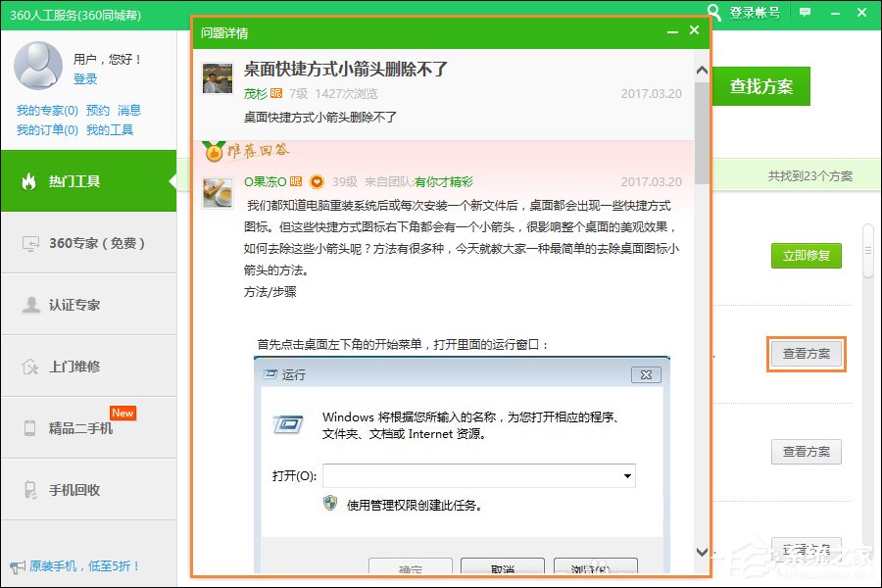Screen dimensions: 882x588
Task: Open the 360专家(免费) sidebar icon
Action: 33,244
